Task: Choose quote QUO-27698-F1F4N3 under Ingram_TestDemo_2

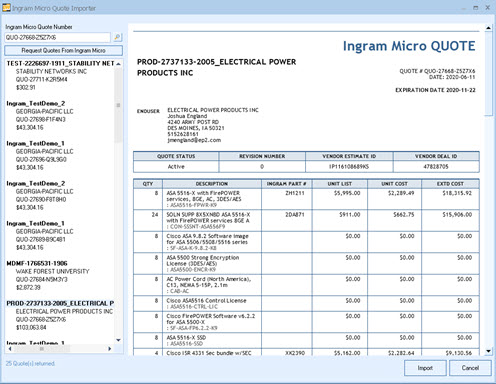Action: (41, 119)
